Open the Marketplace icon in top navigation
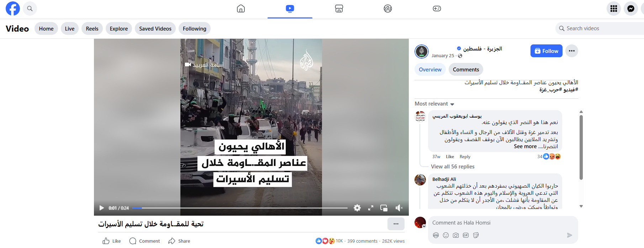The height and width of the screenshot is (248, 644). tap(339, 9)
